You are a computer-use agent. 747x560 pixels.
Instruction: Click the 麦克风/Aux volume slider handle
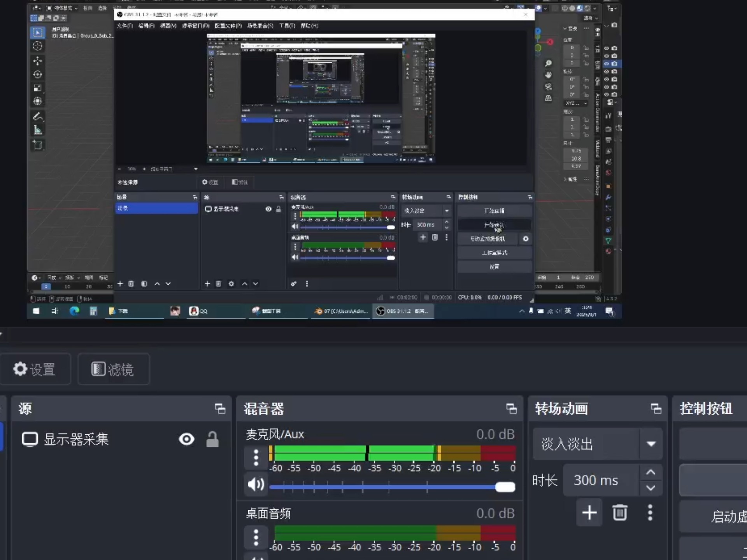coord(505,487)
